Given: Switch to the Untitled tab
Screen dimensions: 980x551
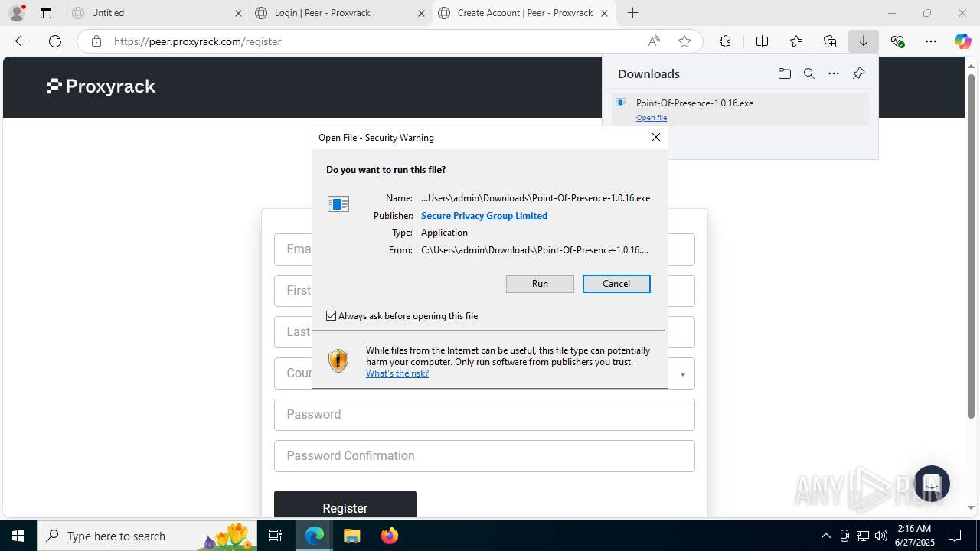Looking at the screenshot, I should tap(157, 13).
